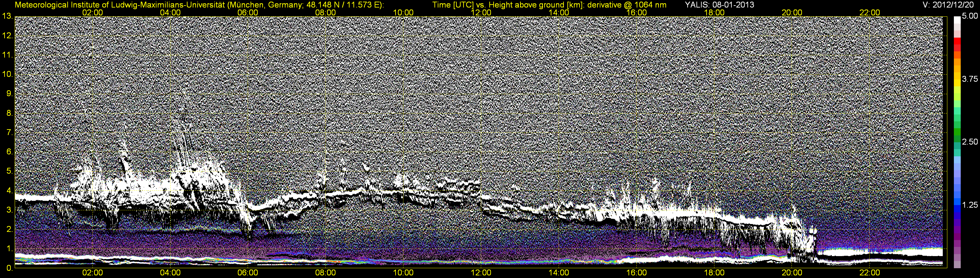Click the 8. height axis label

tap(9, 113)
